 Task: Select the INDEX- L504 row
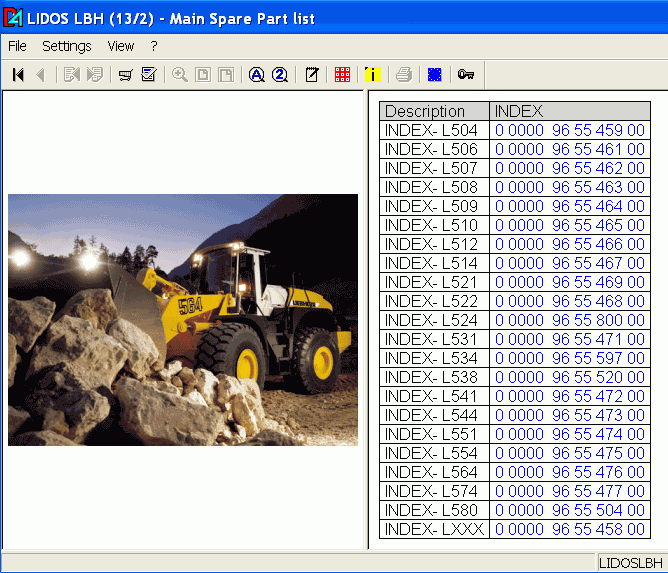pyautogui.click(x=515, y=130)
